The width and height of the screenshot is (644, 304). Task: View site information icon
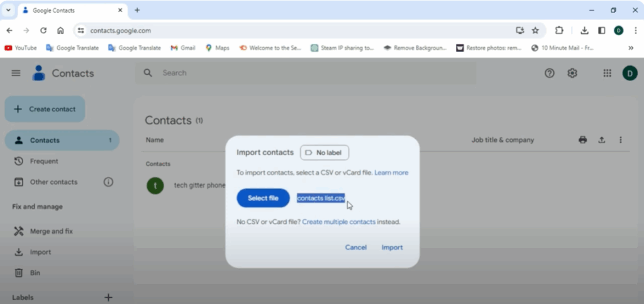point(81,30)
